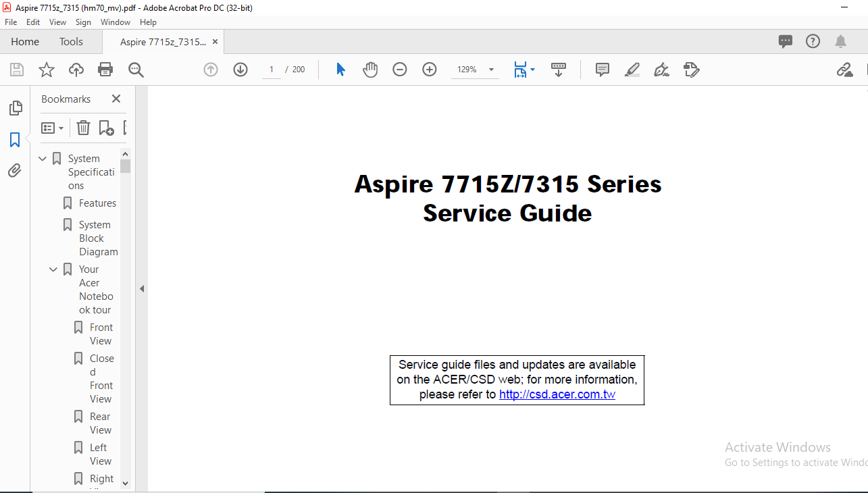Print the document icon
The image size is (868, 493).
pyautogui.click(x=105, y=70)
